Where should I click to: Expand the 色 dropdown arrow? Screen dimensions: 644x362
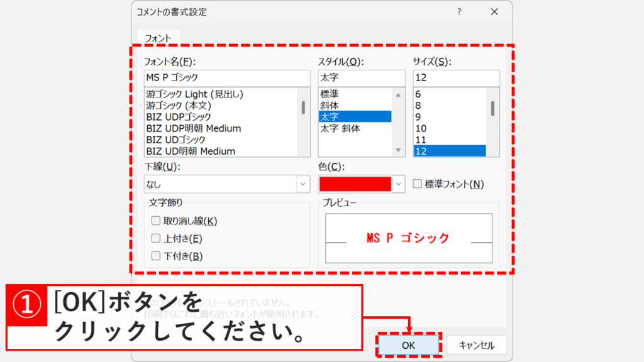click(398, 184)
